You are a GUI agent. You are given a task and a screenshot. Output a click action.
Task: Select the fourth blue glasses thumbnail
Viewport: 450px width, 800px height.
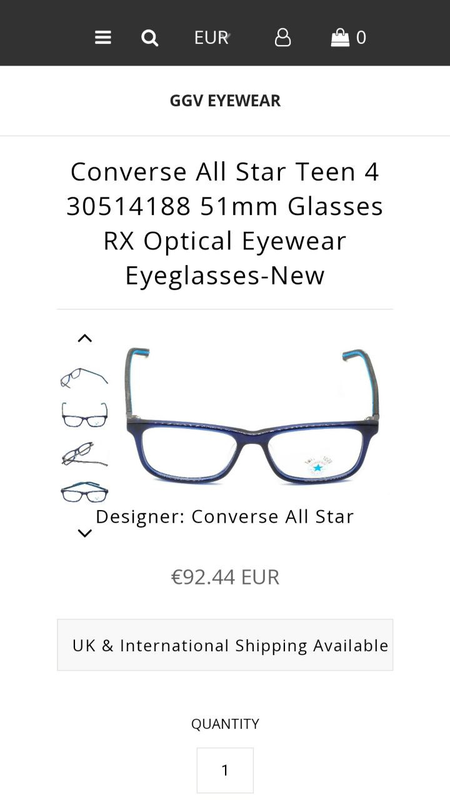click(x=84, y=492)
